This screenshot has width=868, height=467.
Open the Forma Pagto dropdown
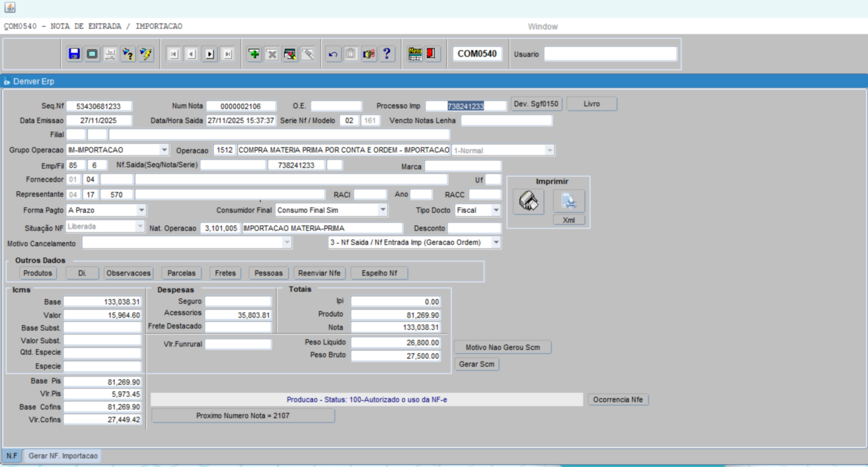[142, 210]
